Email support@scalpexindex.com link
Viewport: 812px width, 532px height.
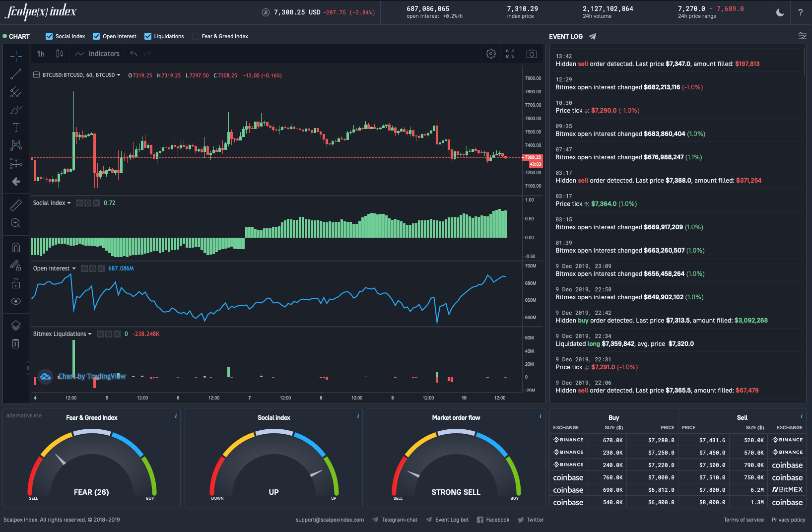pos(330,520)
